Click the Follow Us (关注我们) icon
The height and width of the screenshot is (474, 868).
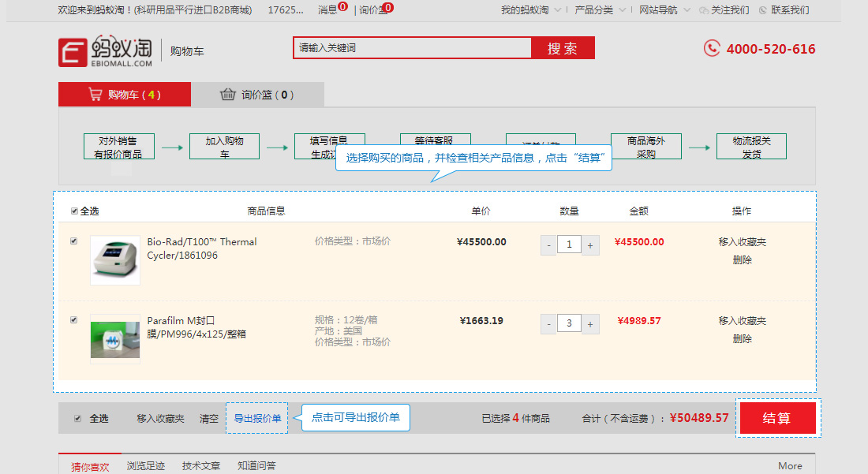coord(704,10)
